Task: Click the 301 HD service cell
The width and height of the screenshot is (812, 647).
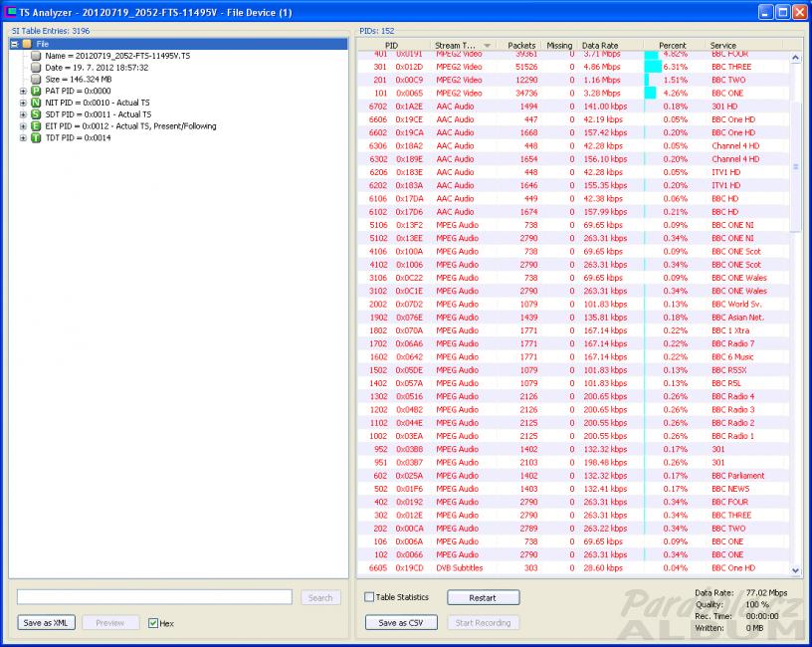Action: (x=724, y=107)
